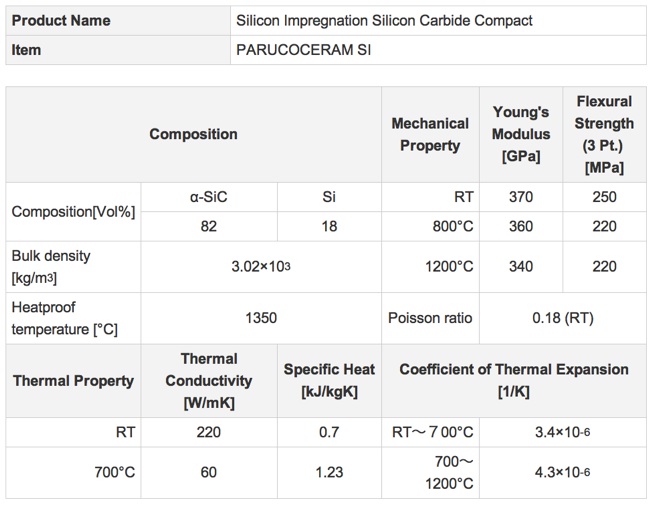The width and height of the screenshot is (653, 507).
Task: Select the Specific Heat [kJ/kgK] header
Action: (329, 381)
